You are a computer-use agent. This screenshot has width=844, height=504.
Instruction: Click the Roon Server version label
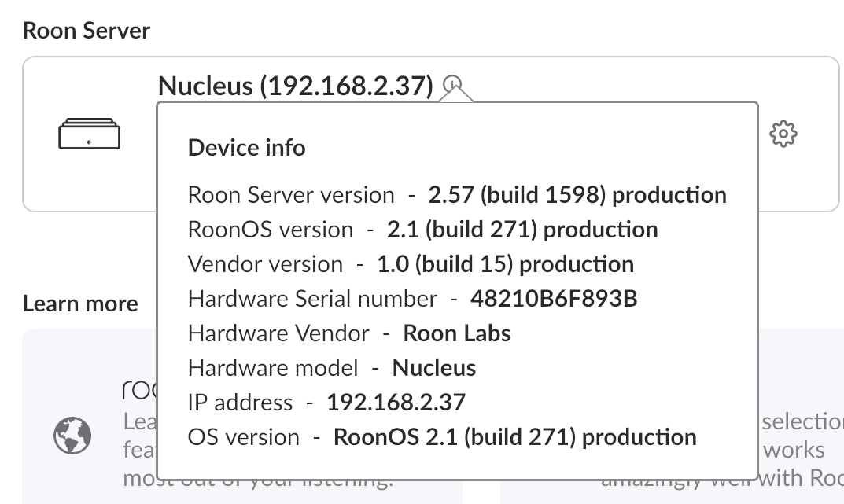pyautogui.click(x=291, y=195)
